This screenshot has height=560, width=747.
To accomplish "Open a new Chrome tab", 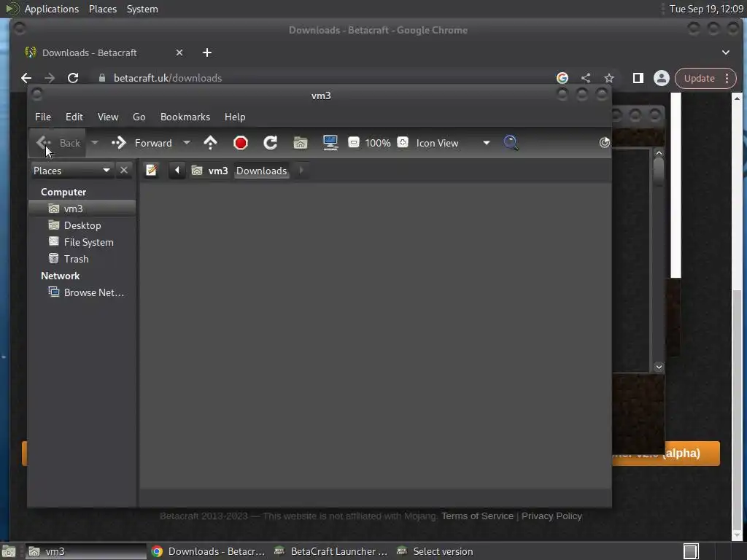I will click(206, 52).
